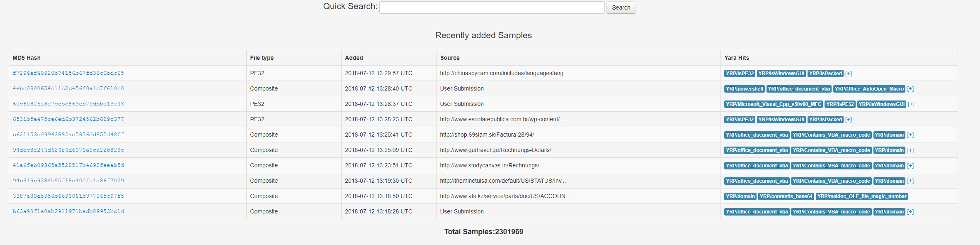980x245 pixels.
Task: Click the MD5 Hash column header
Action: (x=27, y=58)
